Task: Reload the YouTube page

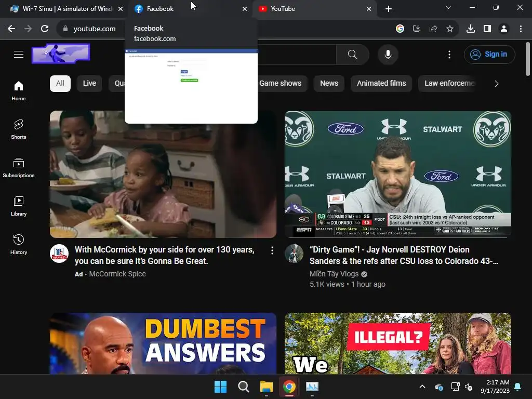Action: click(x=45, y=29)
